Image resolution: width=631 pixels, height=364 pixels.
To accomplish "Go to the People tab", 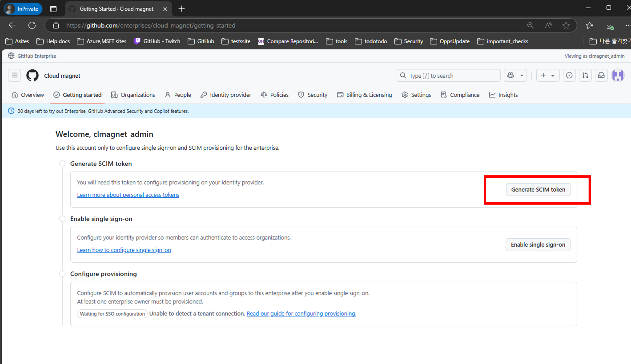I will click(x=178, y=95).
